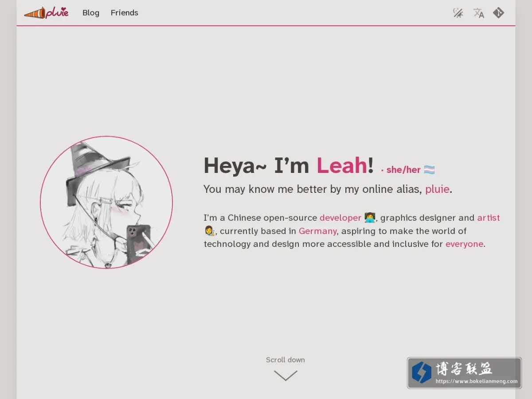Viewport: 532px width, 399px height.
Task: Open the Friends page
Action: tap(125, 13)
